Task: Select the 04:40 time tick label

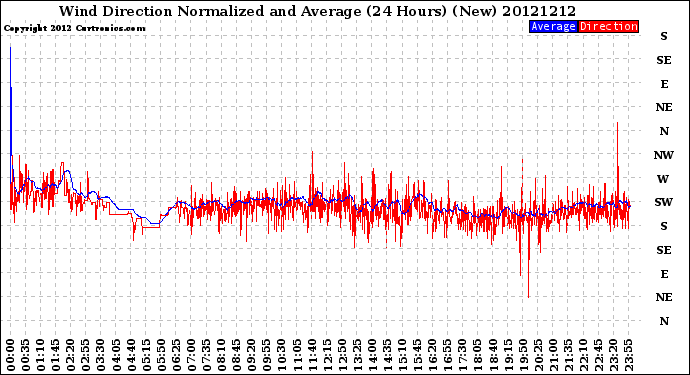Action: pyautogui.click(x=131, y=355)
